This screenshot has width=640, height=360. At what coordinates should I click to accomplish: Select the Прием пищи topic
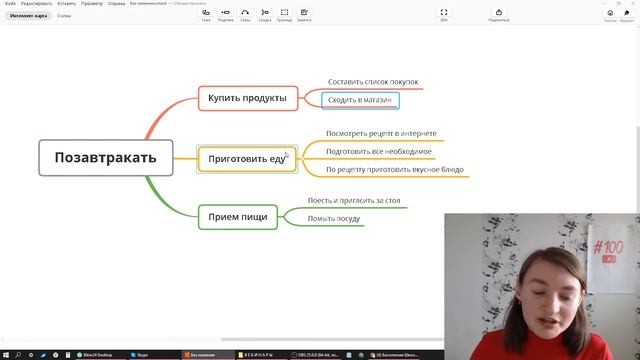click(238, 217)
